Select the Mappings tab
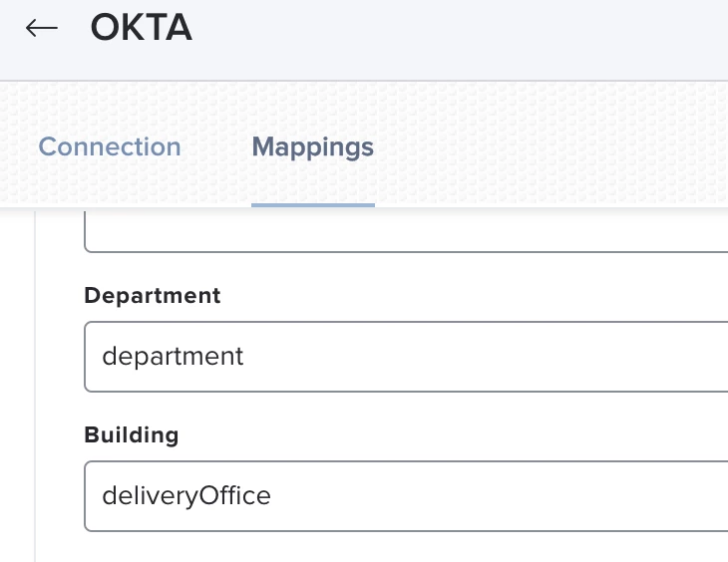This screenshot has height=562, width=728. click(313, 147)
